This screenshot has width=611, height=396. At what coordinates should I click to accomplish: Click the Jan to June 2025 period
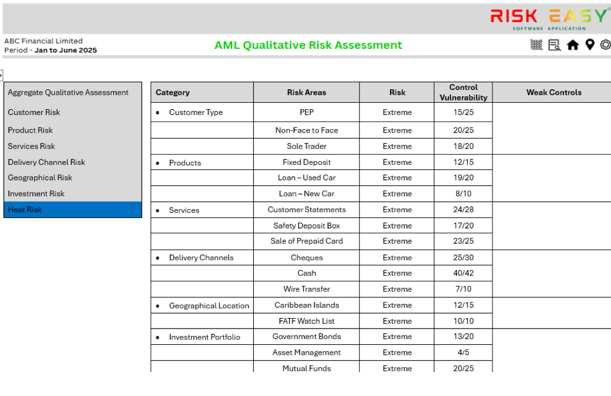coord(65,50)
